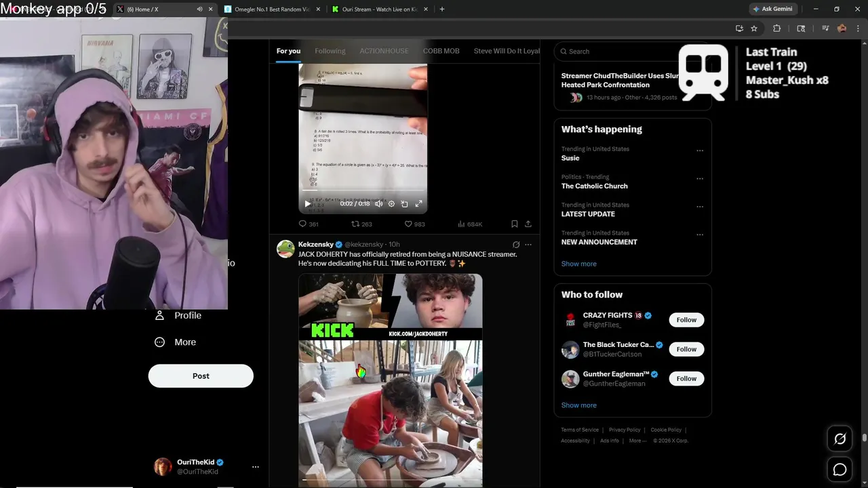This screenshot has height=488, width=868.
Task: Open Chrome media controls icon
Action: point(825,28)
